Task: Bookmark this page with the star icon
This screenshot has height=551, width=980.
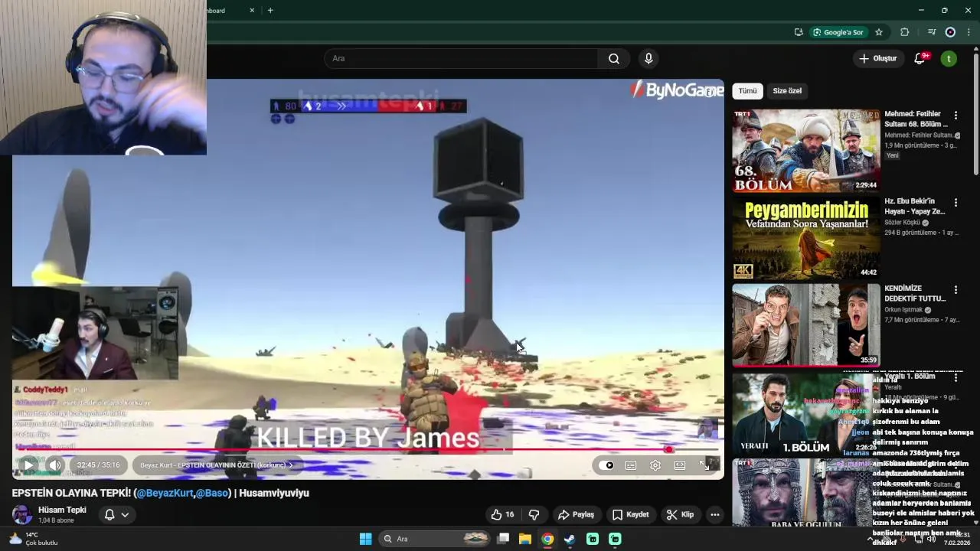Action: 879,32
